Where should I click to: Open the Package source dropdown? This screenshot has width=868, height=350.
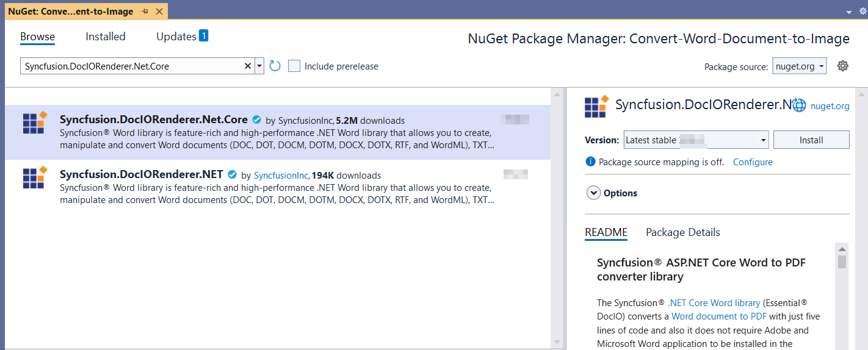pyautogui.click(x=800, y=66)
